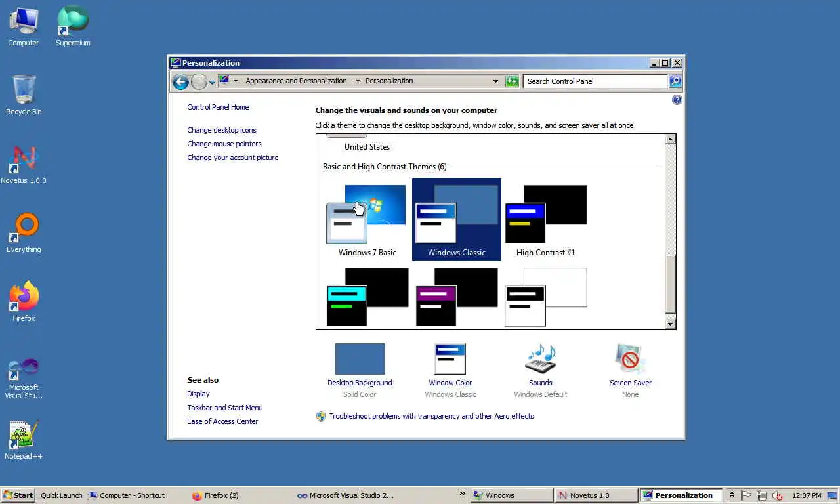Switch to Novetus 1.0 taskbar button
Image resolution: width=840 pixels, height=504 pixels.
[x=596, y=495]
